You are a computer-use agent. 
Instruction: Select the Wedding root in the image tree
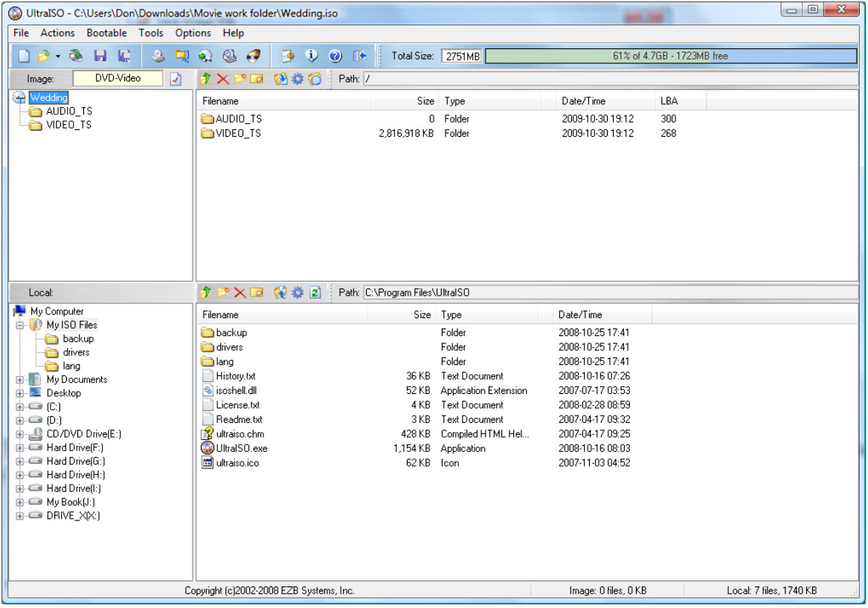(48, 98)
